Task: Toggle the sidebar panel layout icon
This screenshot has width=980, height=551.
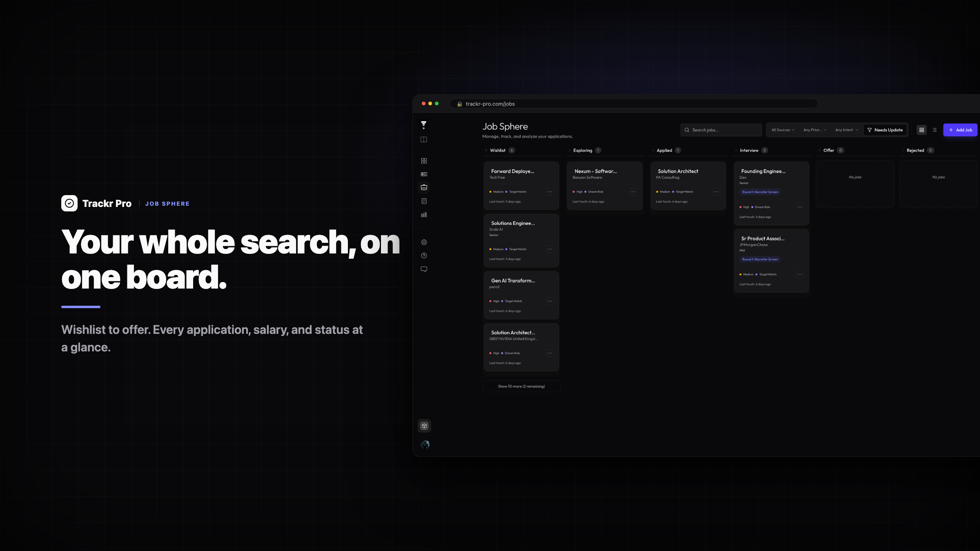Action: tap(424, 140)
